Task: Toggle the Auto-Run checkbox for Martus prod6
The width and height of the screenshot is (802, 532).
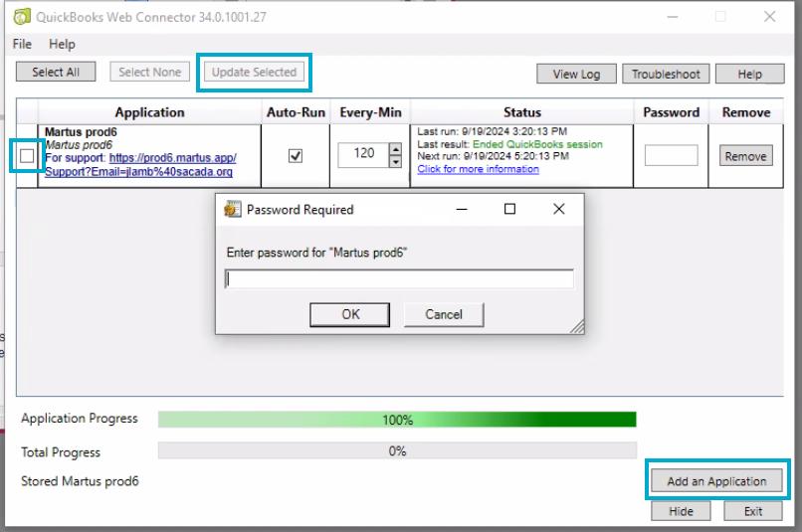Action: click(296, 156)
